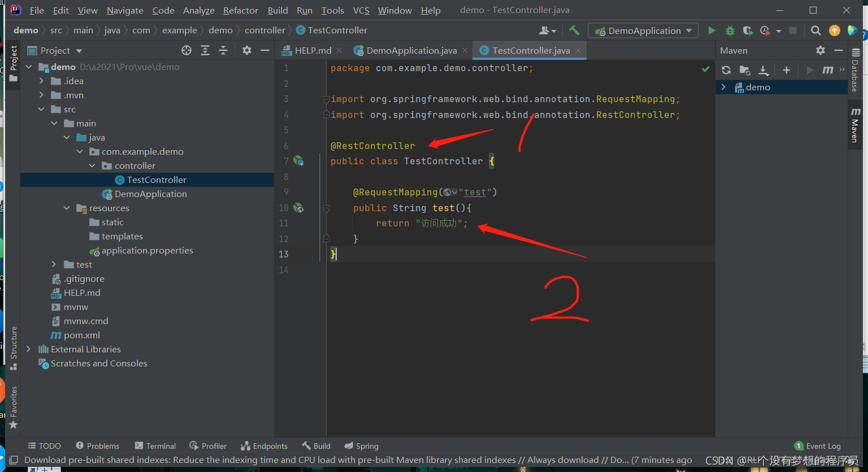This screenshot has height=472, width=868.
Task: Open the Navigate menu
Action: click(x=125, y=10)
